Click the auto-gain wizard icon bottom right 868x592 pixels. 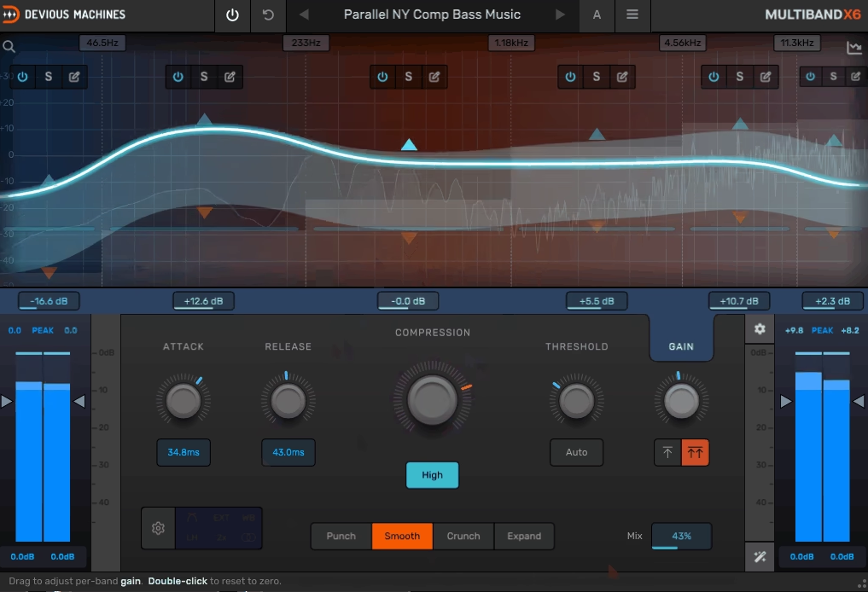760,556
